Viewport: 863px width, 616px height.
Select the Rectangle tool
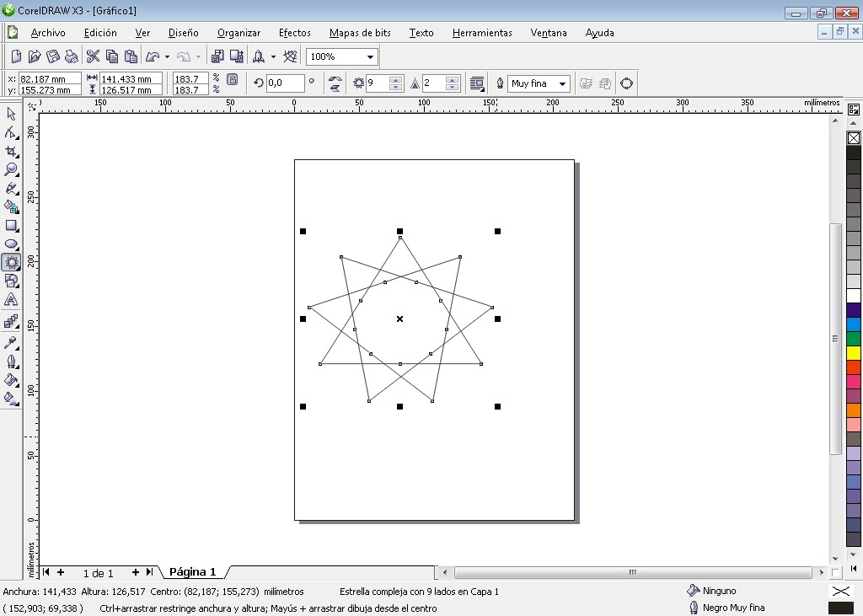11,225
